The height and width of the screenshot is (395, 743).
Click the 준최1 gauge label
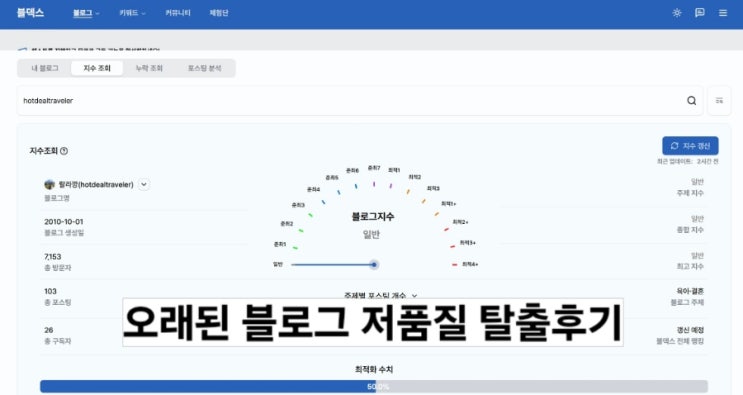point(280,244)
